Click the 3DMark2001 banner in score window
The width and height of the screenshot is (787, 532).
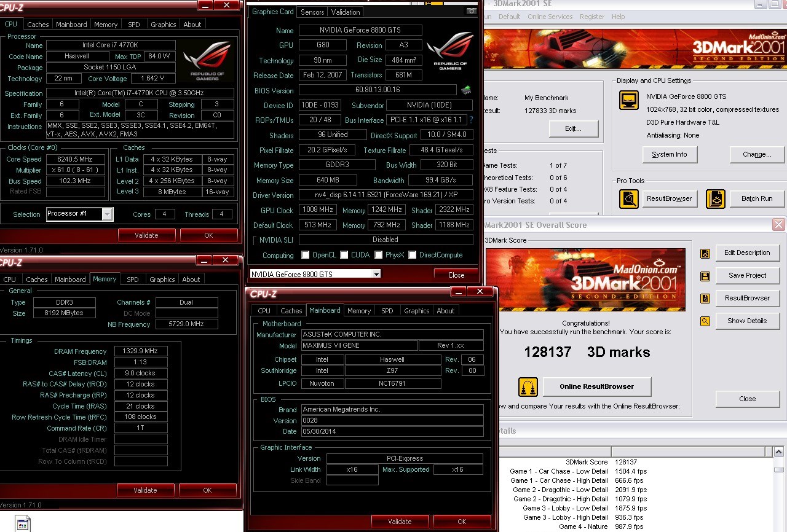click(x=585, y=281)
